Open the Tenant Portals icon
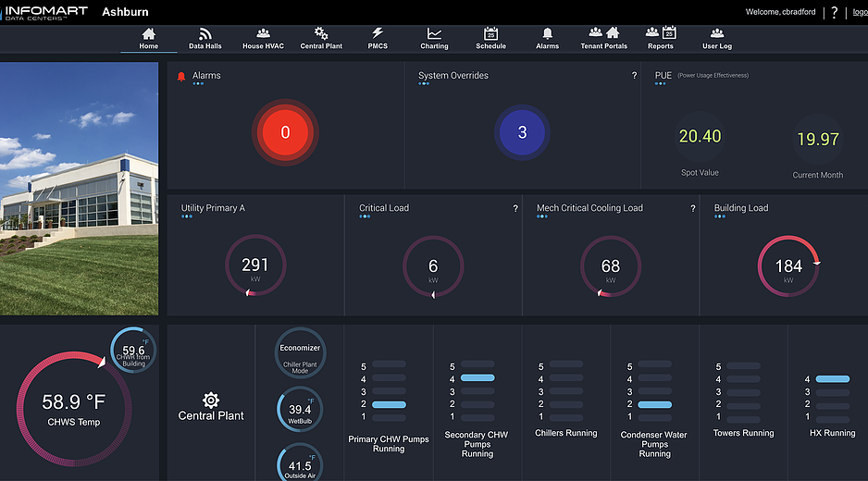The width and height of the screenshot is (868, 481). [604, 32]
